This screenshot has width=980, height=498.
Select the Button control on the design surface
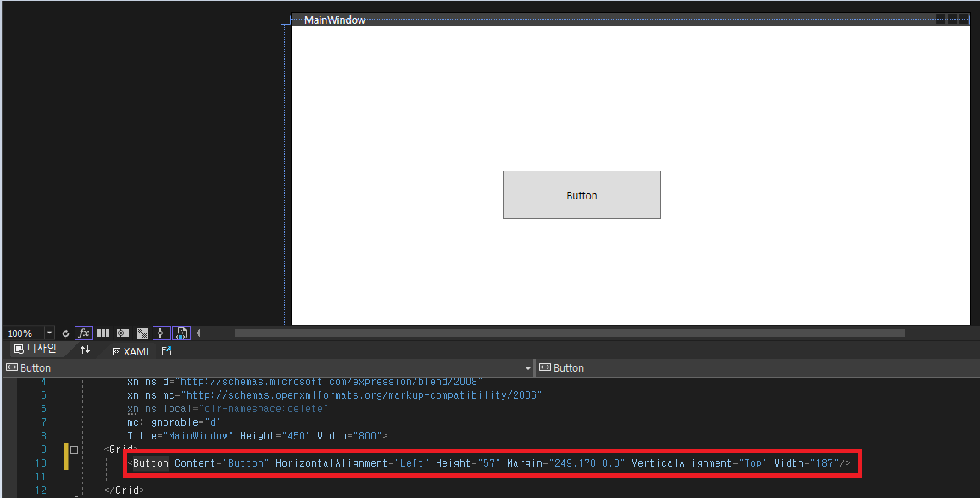582,194
